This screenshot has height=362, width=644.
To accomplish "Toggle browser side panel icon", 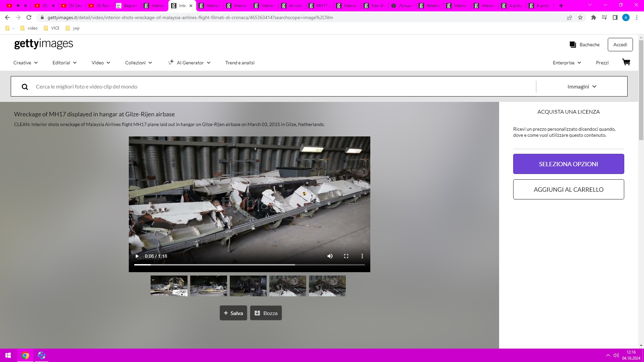I will 615,17.
